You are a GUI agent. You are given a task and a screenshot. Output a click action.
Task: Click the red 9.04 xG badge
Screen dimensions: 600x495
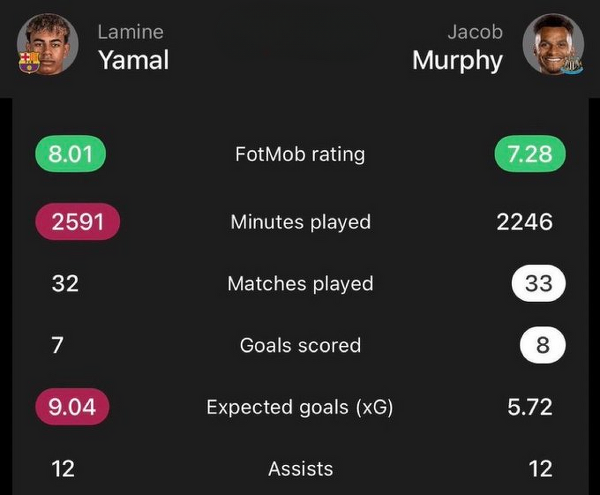(x=72, y=407)
